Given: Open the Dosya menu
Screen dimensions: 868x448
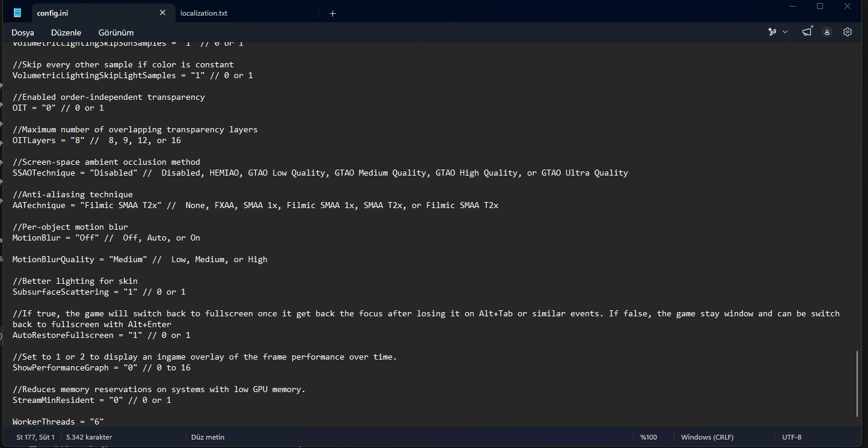Looking at the screenshot, I should pos(23,32).
